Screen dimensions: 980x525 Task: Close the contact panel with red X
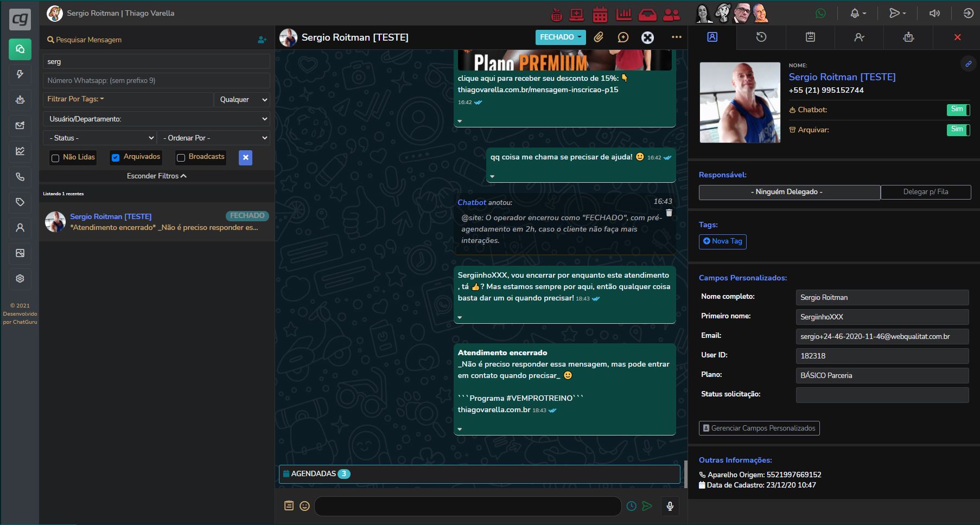coord(957,37)
